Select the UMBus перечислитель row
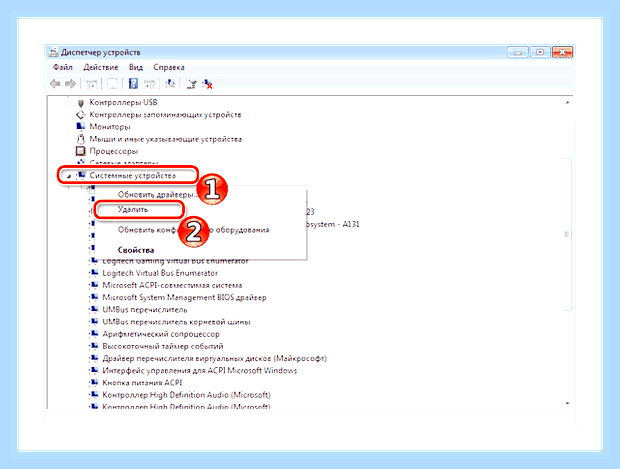Viewport: 620px width, 469px height. click(x=145, y=310)
